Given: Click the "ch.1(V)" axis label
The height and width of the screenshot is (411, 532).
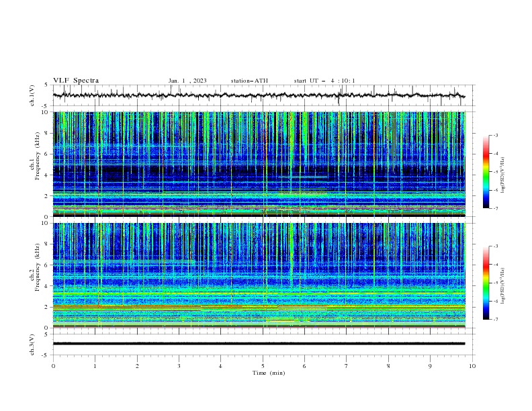Looking at the screenshot, I should click(x=32, y=95).
